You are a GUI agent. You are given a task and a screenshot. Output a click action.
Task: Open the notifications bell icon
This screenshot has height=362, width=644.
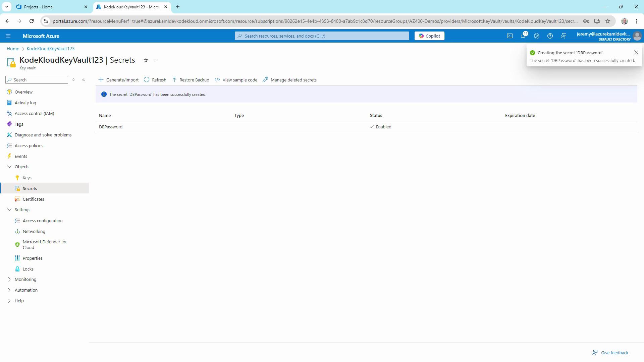tap(523, 36)
